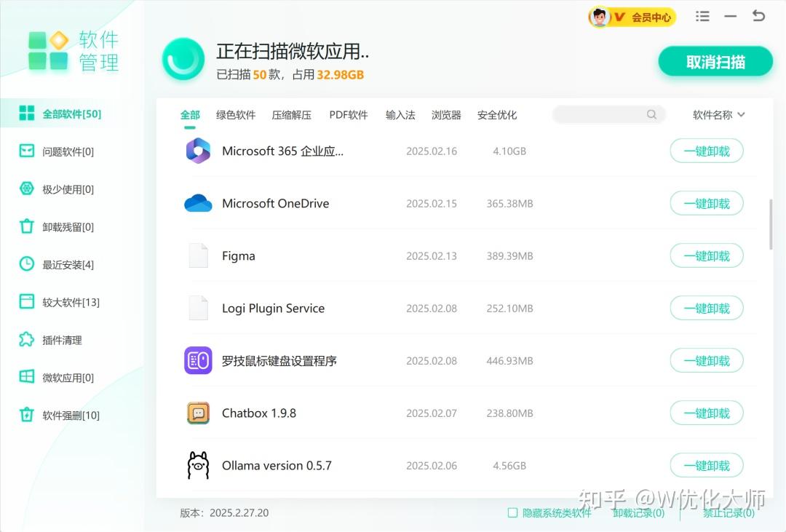This screenshot has height=532, width=786.
Task: Open 禁止记录(0) link
Action: [x=729, y=513]
